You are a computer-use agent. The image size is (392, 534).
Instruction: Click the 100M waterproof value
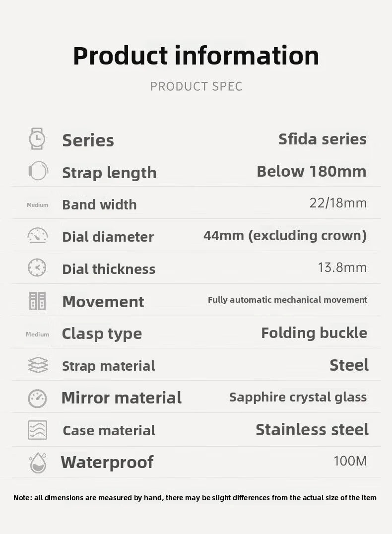[350, 461]
